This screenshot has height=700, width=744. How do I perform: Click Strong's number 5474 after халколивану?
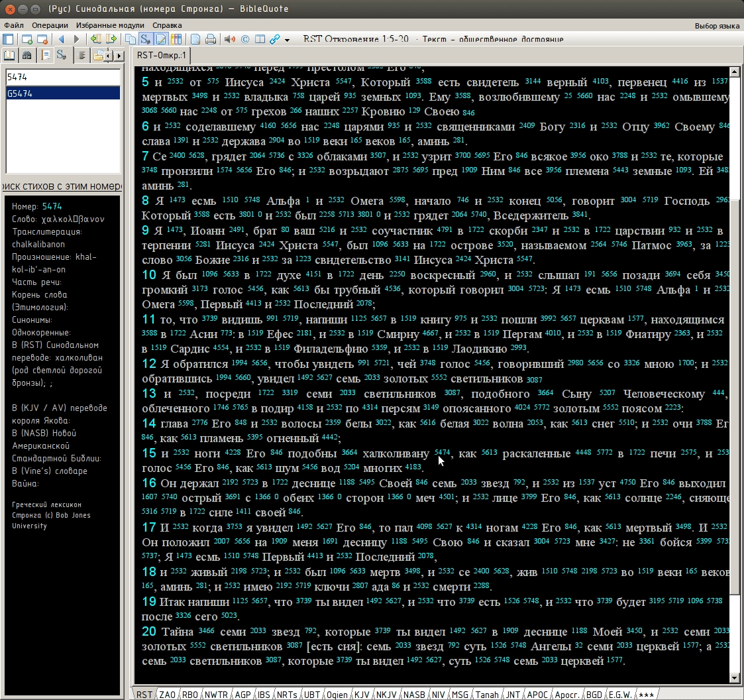pos(442,453)
